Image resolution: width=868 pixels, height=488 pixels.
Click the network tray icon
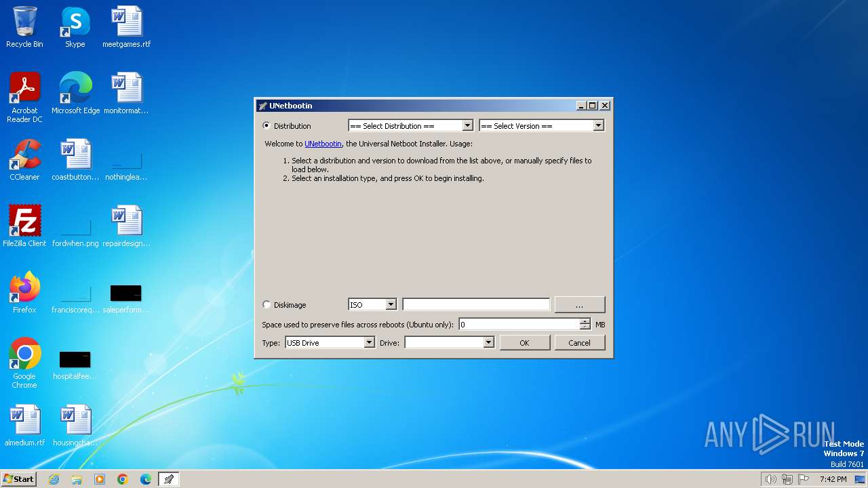point(787,479)
